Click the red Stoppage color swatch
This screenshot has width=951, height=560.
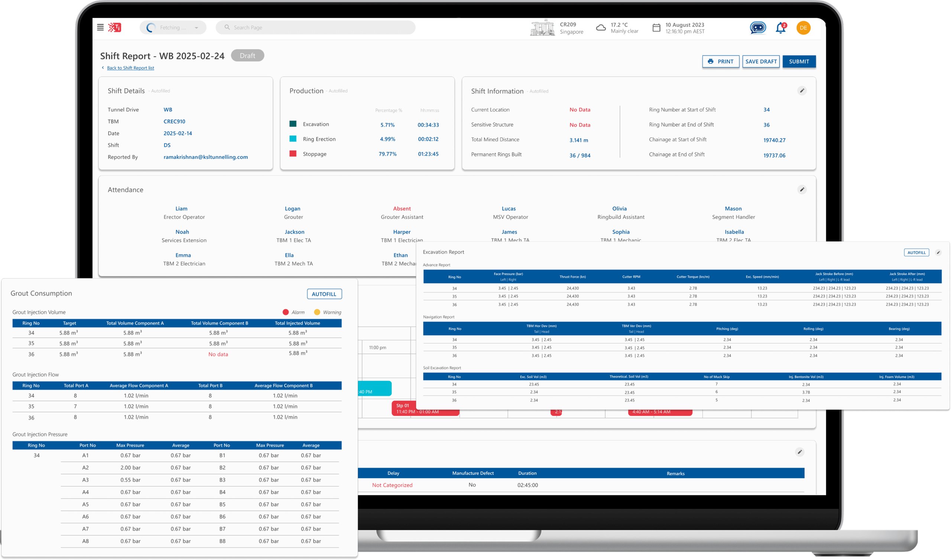click(293, 154)
